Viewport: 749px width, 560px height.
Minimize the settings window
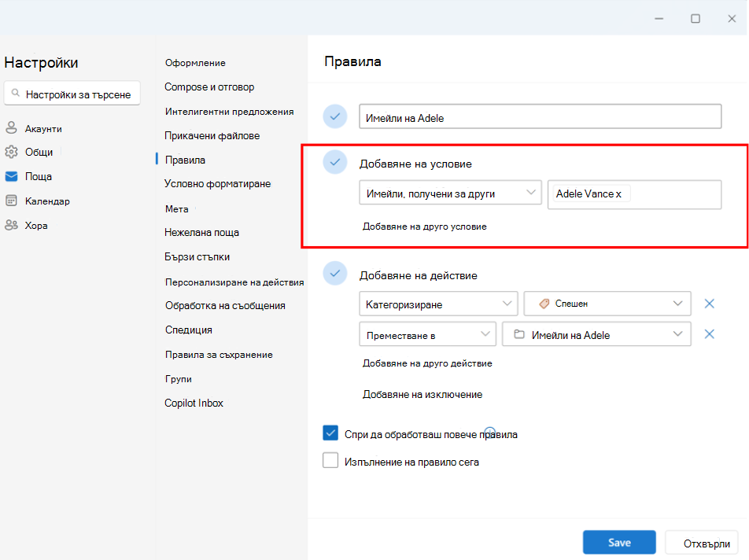coord(659,19)
